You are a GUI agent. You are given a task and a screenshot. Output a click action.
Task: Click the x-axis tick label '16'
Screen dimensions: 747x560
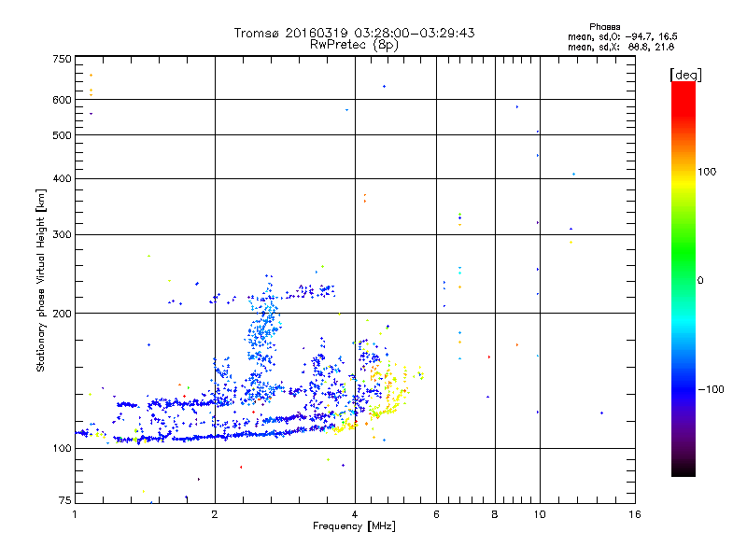point(635,514)
